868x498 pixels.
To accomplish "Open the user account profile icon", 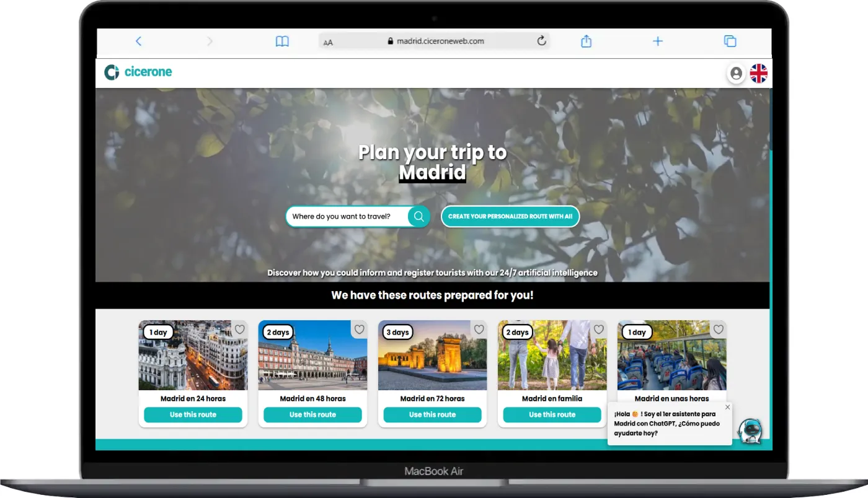I will [x=736, y=74].
